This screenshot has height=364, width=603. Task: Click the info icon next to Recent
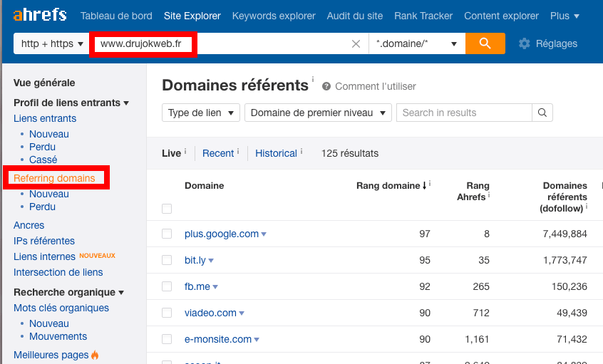[x=238, y=151]
